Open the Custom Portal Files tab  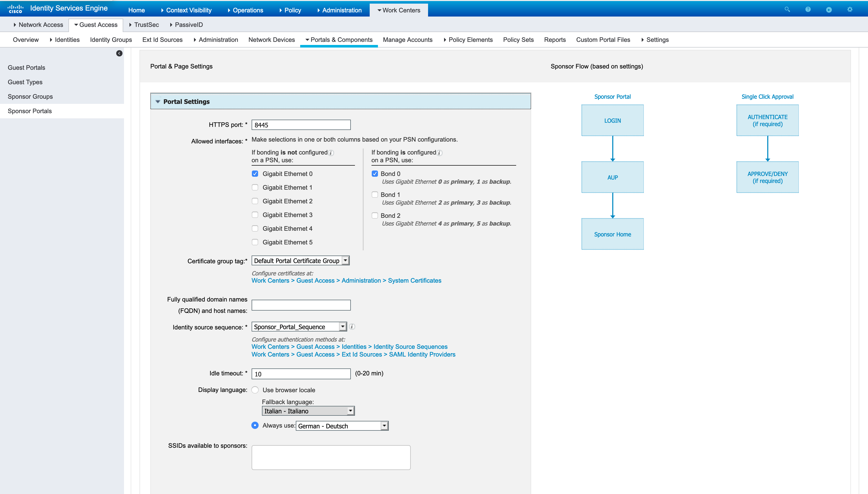coord(603,40)
